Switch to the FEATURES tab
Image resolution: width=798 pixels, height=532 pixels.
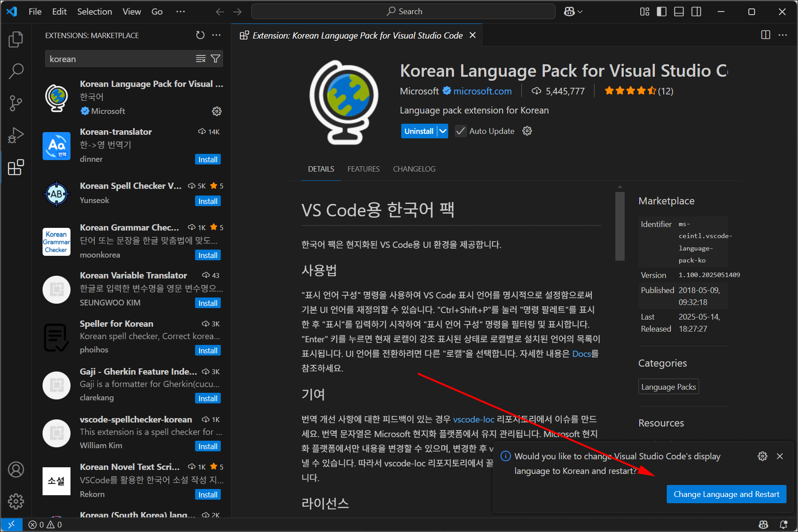pyautogui.click(x=364, y=169)
